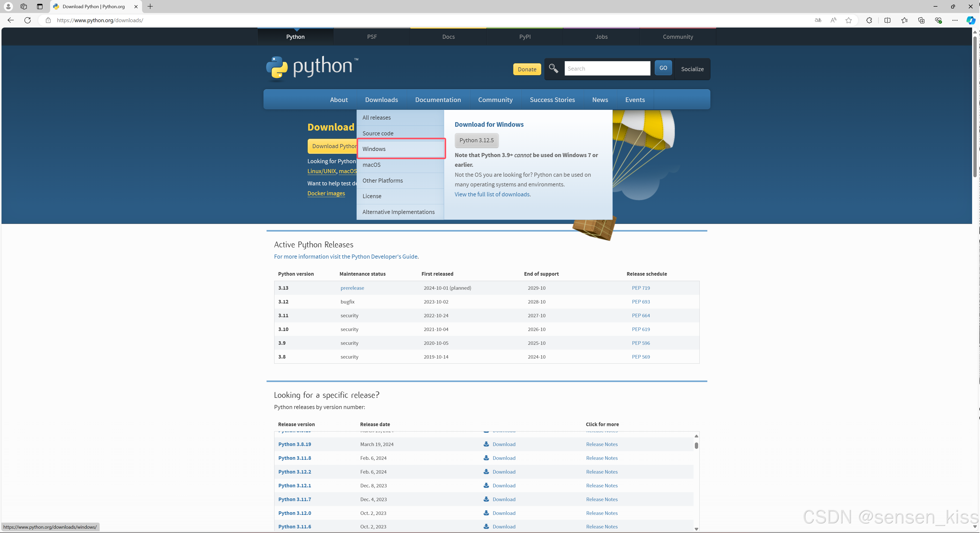This screenshot has width=980, height=533.
Task: Click download icon for Python 3.8.19
Action: point(486,444)
